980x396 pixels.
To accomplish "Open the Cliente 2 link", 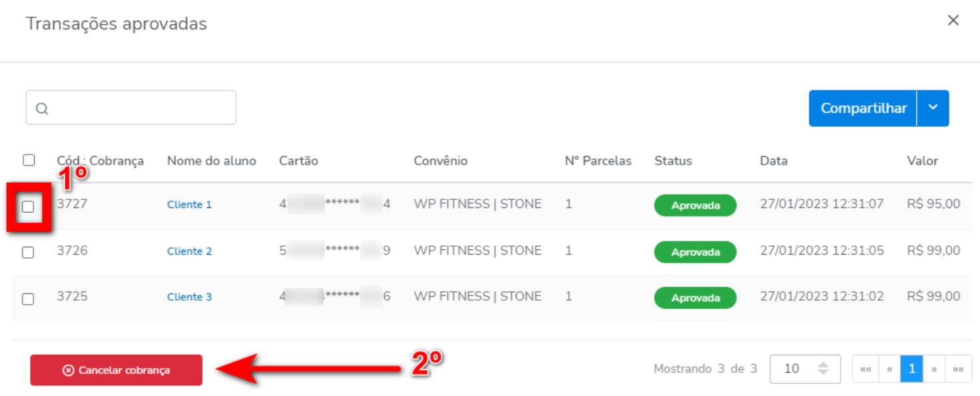I will point(189,251).
